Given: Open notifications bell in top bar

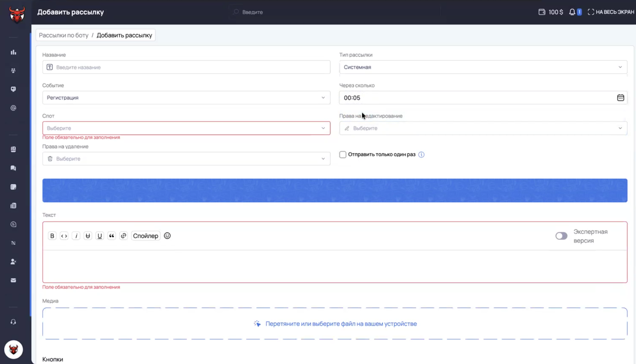Looking at the screenshot, I should click(x=572, y=12).
